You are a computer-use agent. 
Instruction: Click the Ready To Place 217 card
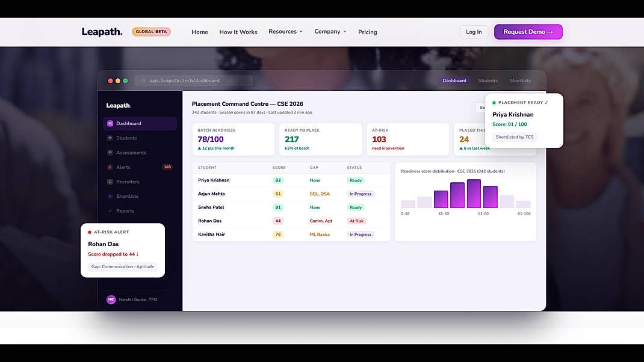click(321, 140)
